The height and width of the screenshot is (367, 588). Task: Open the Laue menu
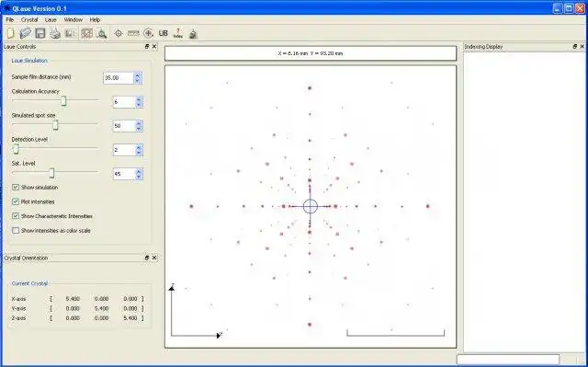point(51,19)
